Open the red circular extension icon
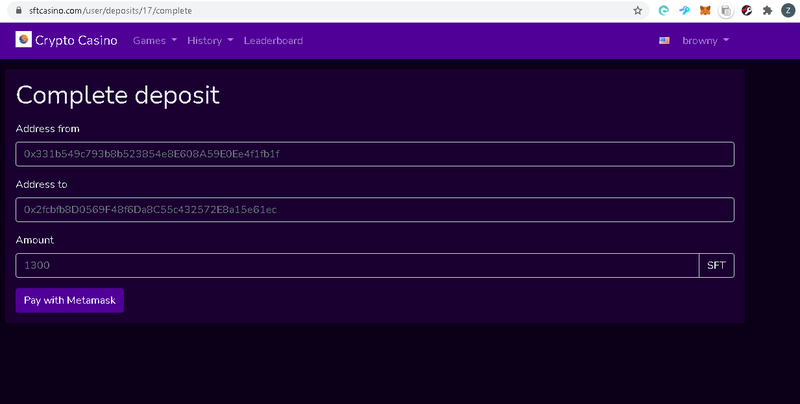 pos(746,10)
